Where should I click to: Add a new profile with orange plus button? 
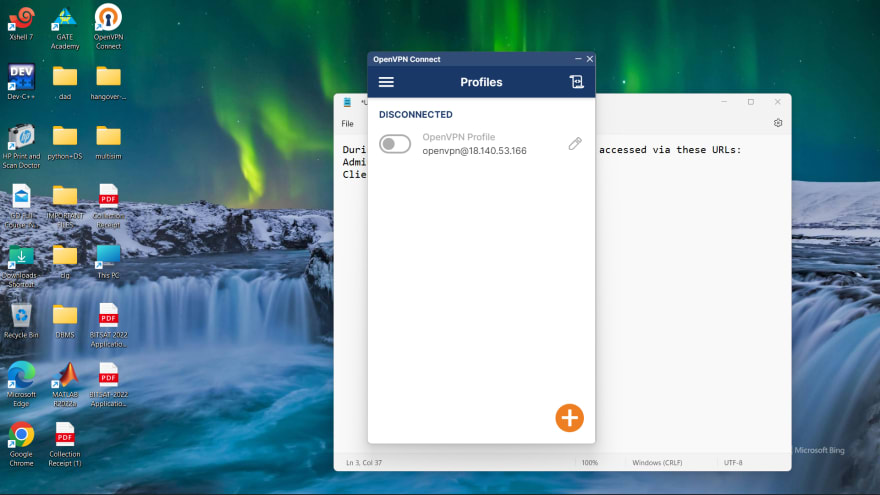click(570, 418)
